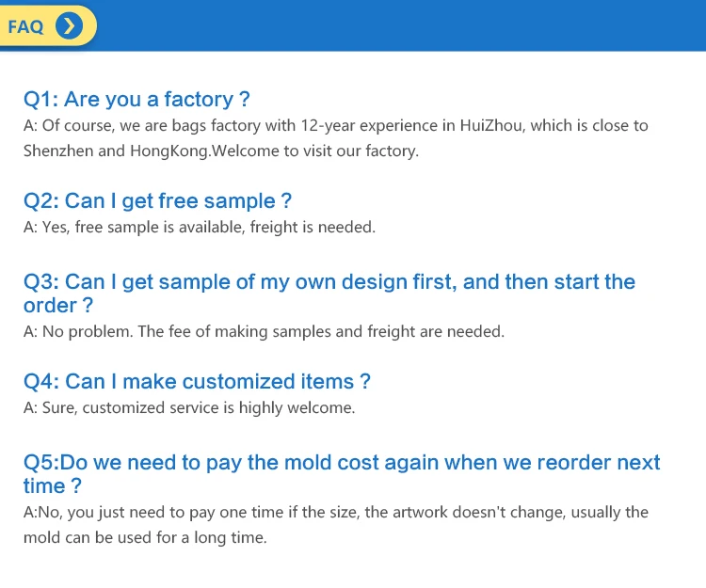Screen dimensions: 706x588
Task: Click the "Q1:" label
Action: [x=40, y=100]
